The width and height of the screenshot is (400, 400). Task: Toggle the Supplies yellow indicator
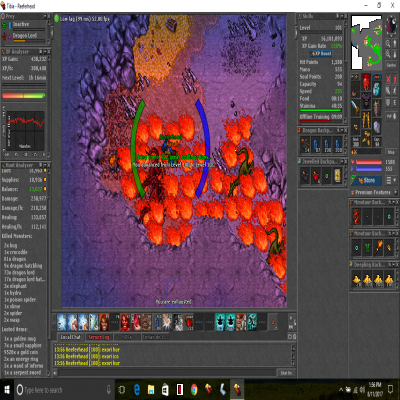pyautogui.click(x=45, y=180)
